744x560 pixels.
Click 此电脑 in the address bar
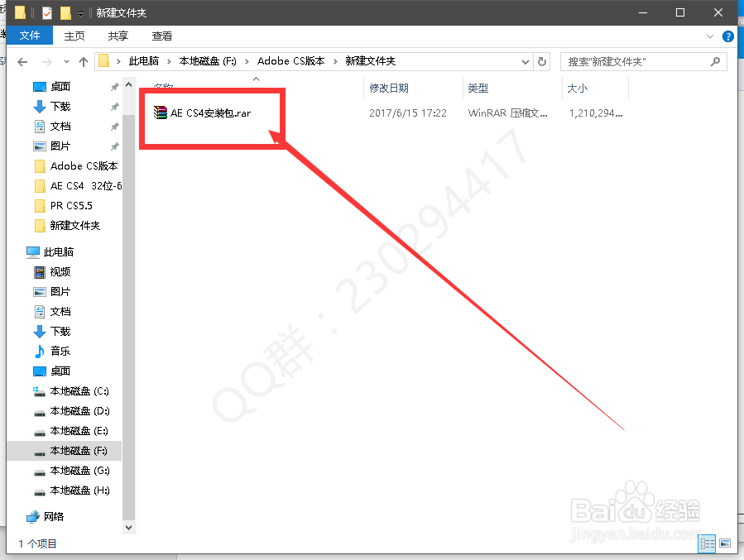pyautogui.click(x=144, y=61)
